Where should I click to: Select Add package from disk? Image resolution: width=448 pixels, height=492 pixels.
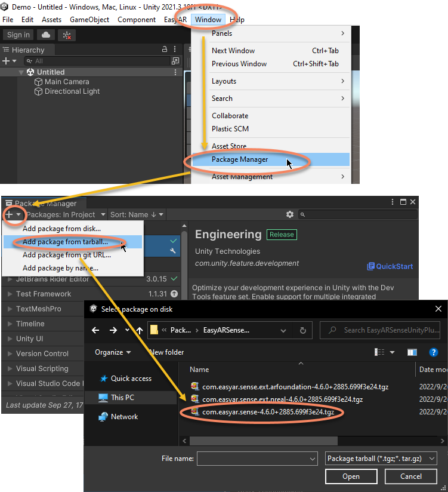73,229
